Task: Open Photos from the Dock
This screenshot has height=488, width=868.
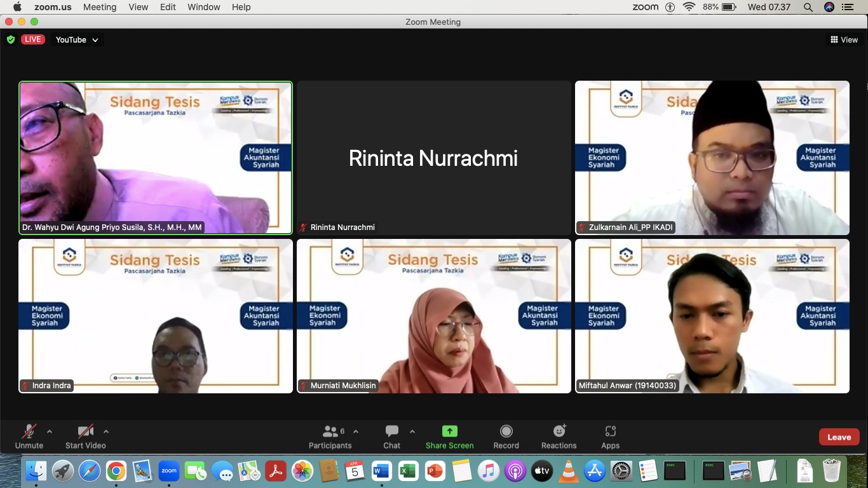Action: click(x=302, y=471)
